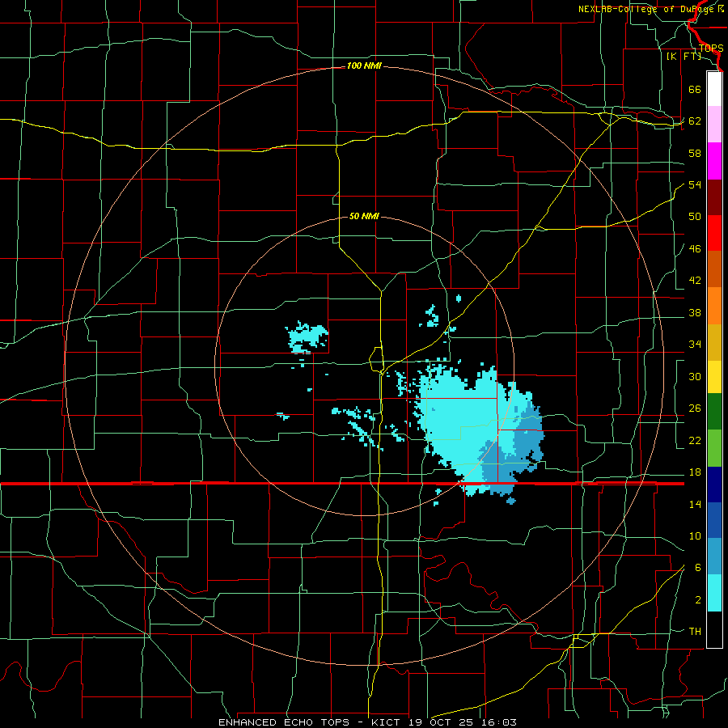
Task: Click the 14 legend value
Action: (695, 504)
